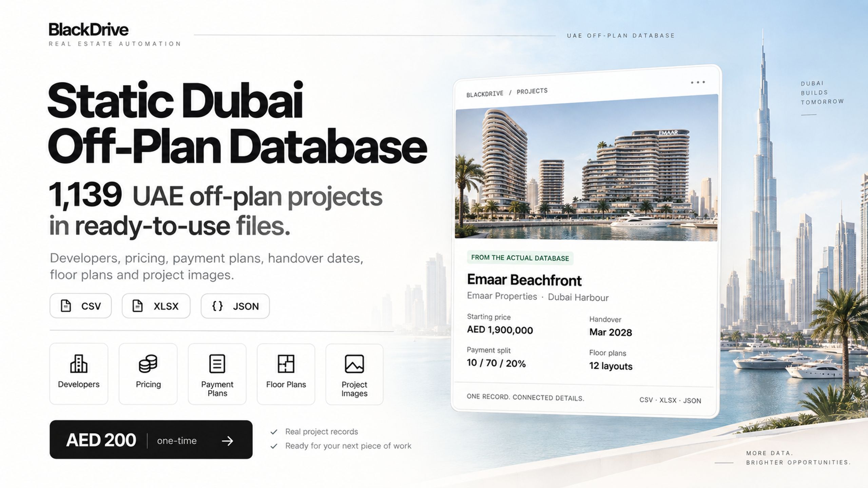The height and width of the screenshot is (488, 868).
Task: Click the Floor Plans layout icon
Action: [x=286, y=364]
